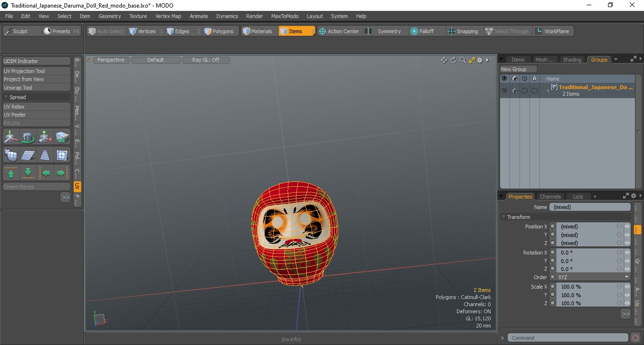Image resolution: width=644 pixels, height=345 pixels.
Task: Toggle render camera for Traditional_Japanese_Da group
Action: (x=515, y=91)
